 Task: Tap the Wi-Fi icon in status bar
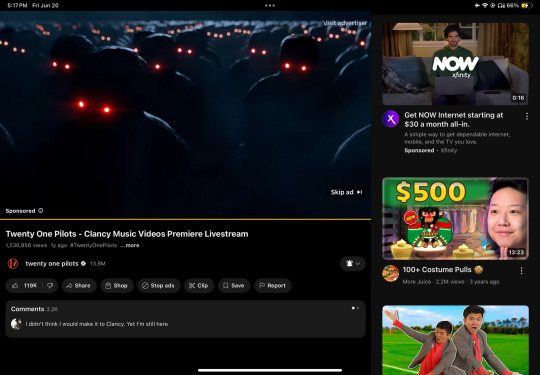[485, 6]
